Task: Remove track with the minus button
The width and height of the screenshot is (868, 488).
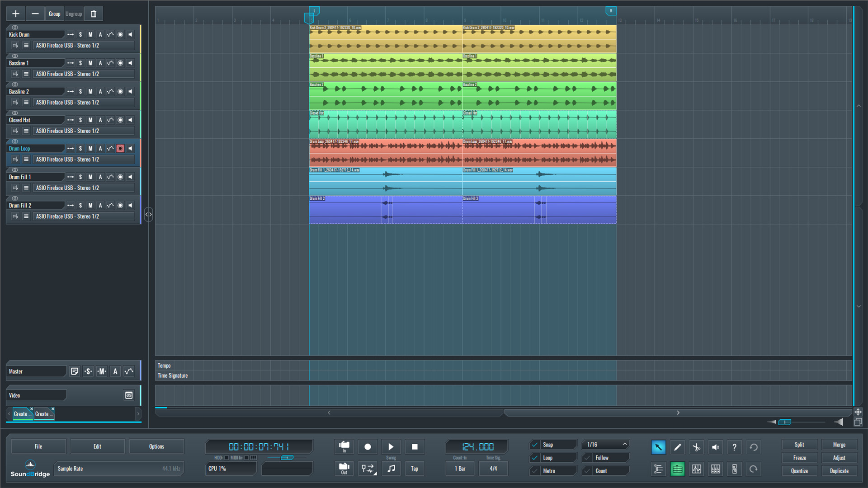Action: [35, 14]
